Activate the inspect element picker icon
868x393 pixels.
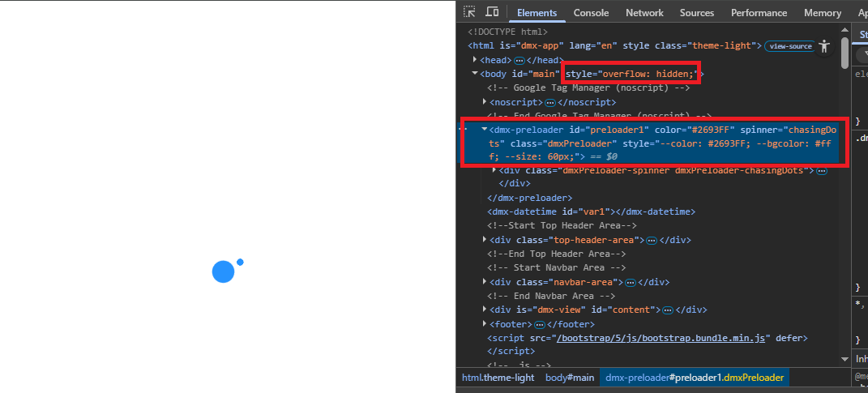470,12
